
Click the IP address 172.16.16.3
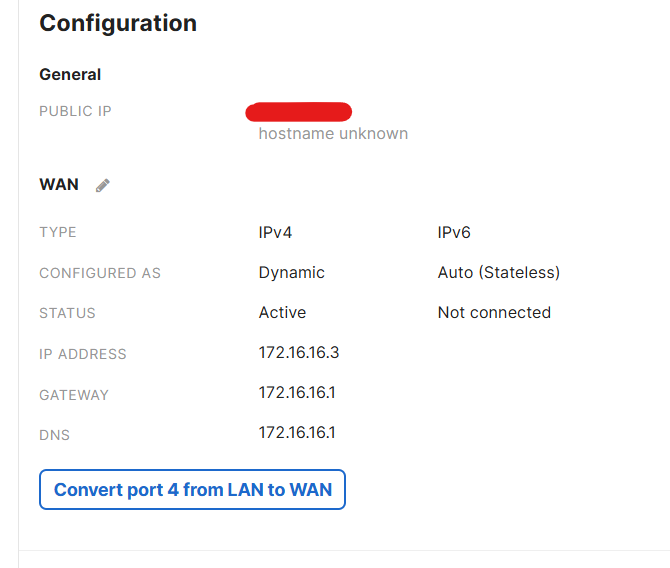coord(299,353)
